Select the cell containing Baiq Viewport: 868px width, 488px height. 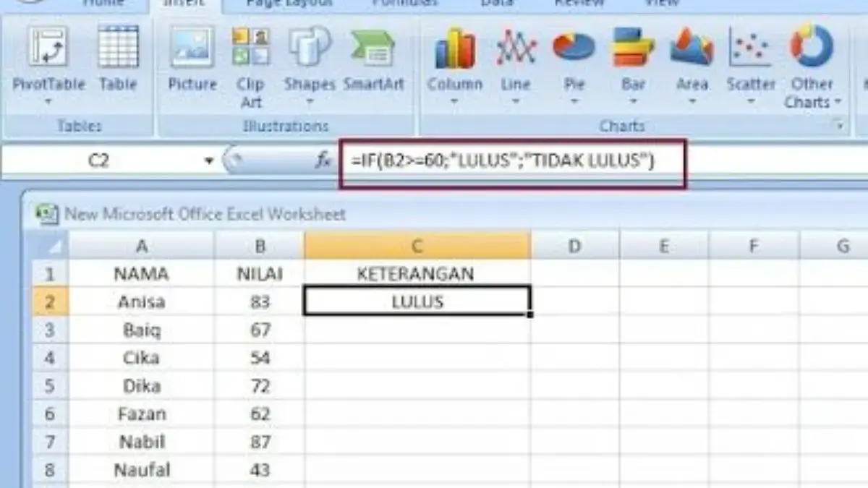tap(142, 330)
